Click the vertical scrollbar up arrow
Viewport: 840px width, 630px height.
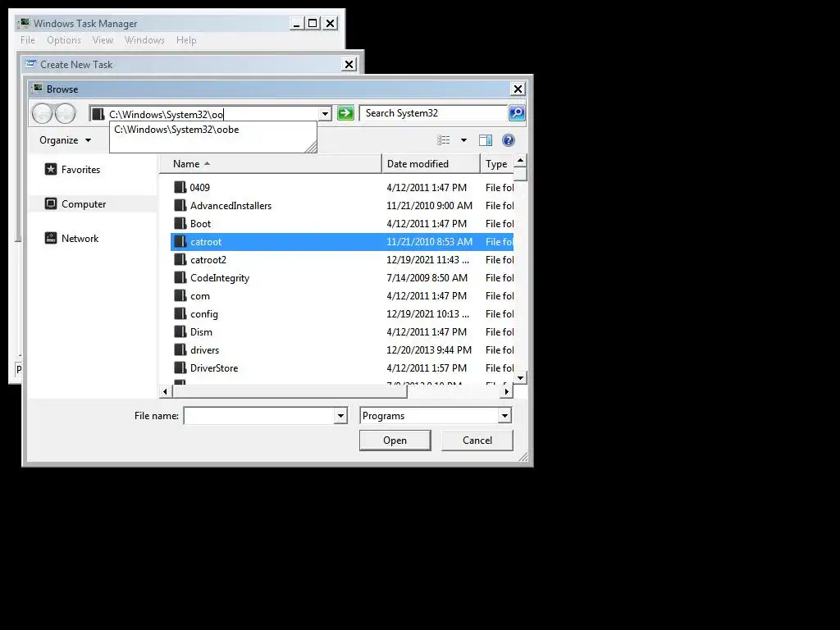click(520, 161)
